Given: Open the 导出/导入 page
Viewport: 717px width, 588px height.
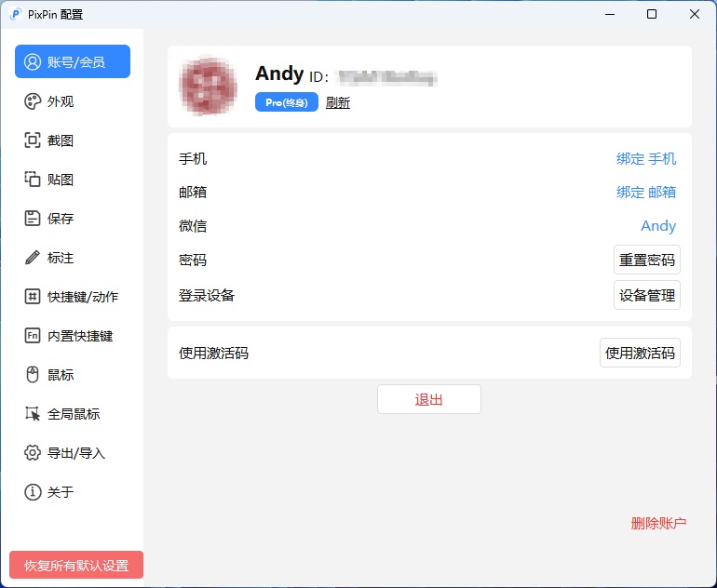Looking at the screenshot, I should click(73, 453).
